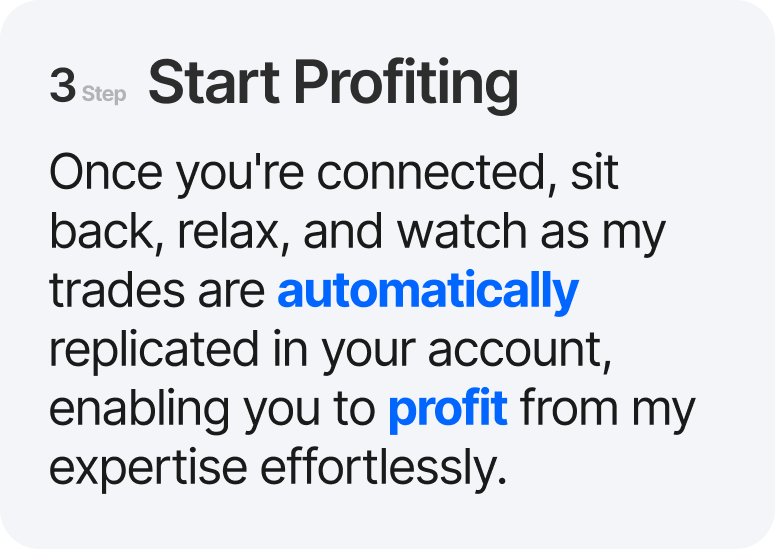Click the line "back, relax, and watch as my"
The image size is (775, 549).
point(357,232)
